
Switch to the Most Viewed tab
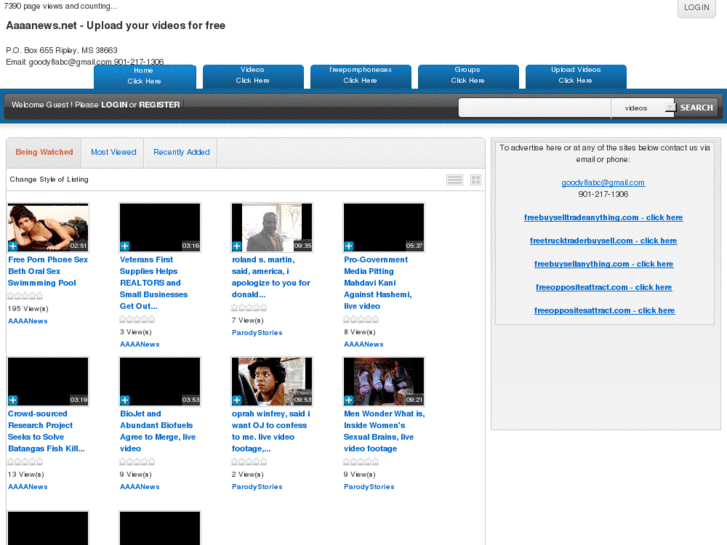113,152
